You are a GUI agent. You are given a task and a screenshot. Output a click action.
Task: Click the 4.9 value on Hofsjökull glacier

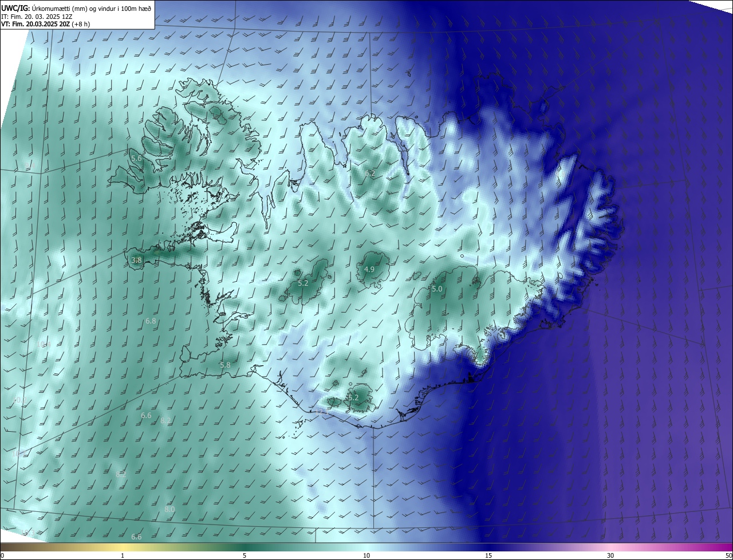369,269
